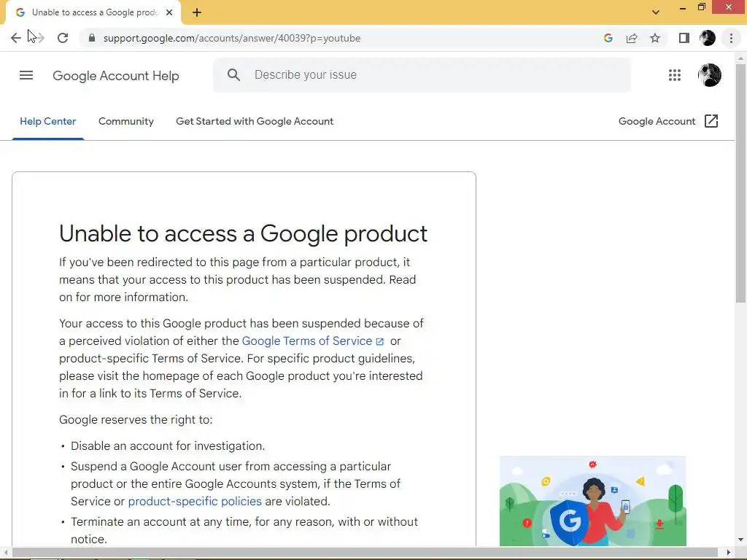Click the external-link icon beside Google Account
The image size is (747, 560).
click(711, 121)
